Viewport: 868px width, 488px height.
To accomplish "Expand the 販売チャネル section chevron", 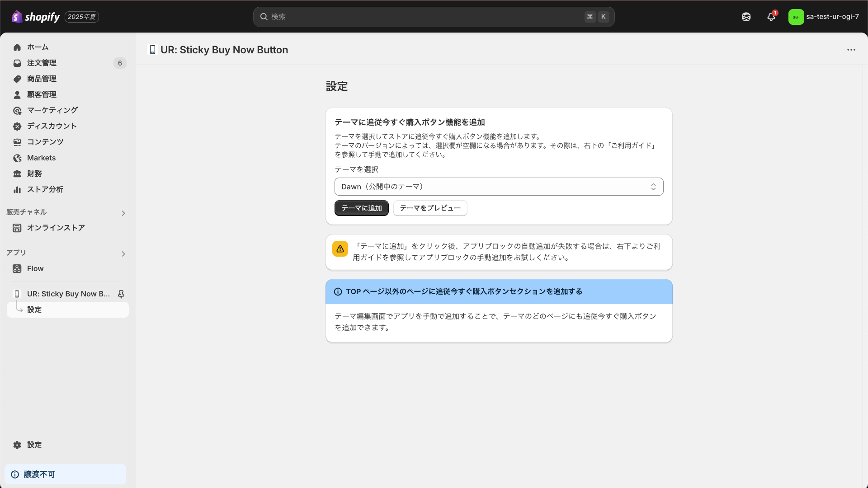I will click(123, 213).
